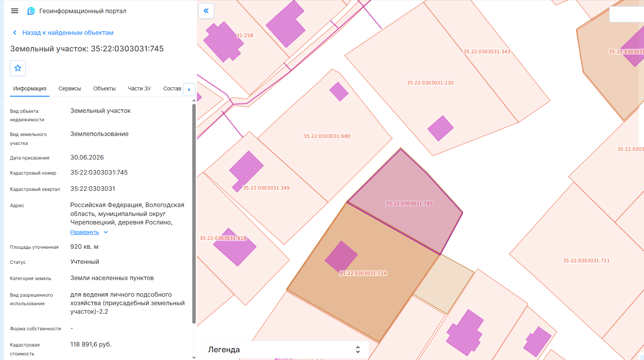Viewport: 644px width, 360px height.
Task: Click the scrollbar down arrow in info panel
Action: (194, 358)
